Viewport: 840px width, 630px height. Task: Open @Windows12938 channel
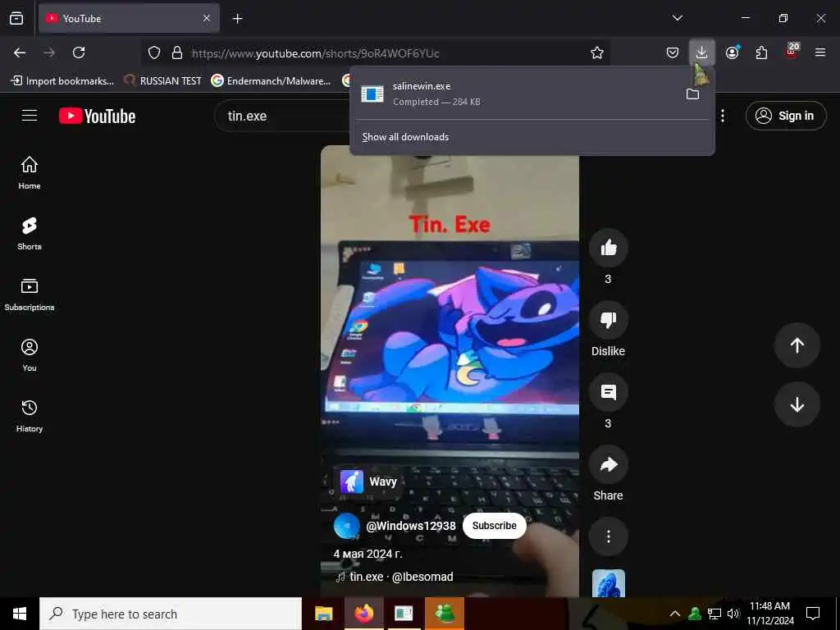coord(410,526)
